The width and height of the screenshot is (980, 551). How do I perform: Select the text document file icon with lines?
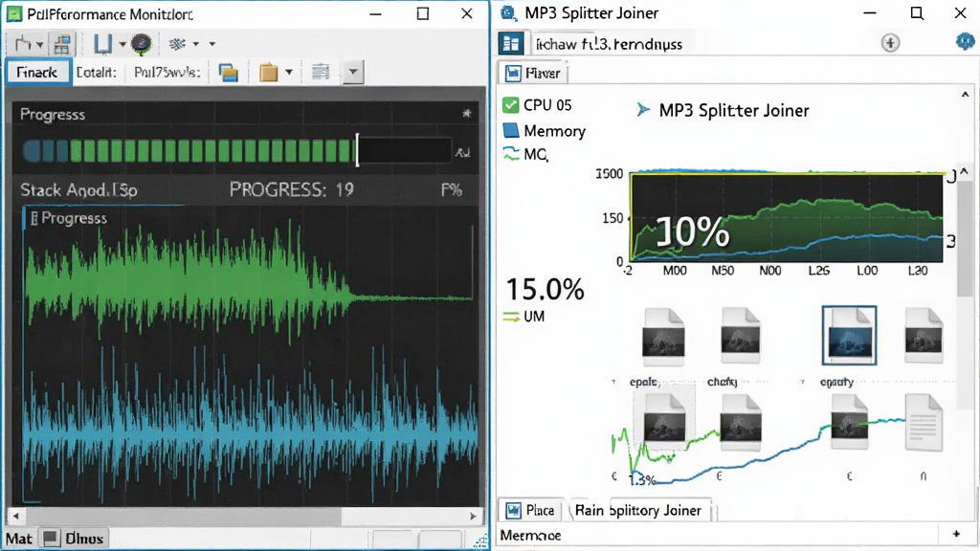924,422
